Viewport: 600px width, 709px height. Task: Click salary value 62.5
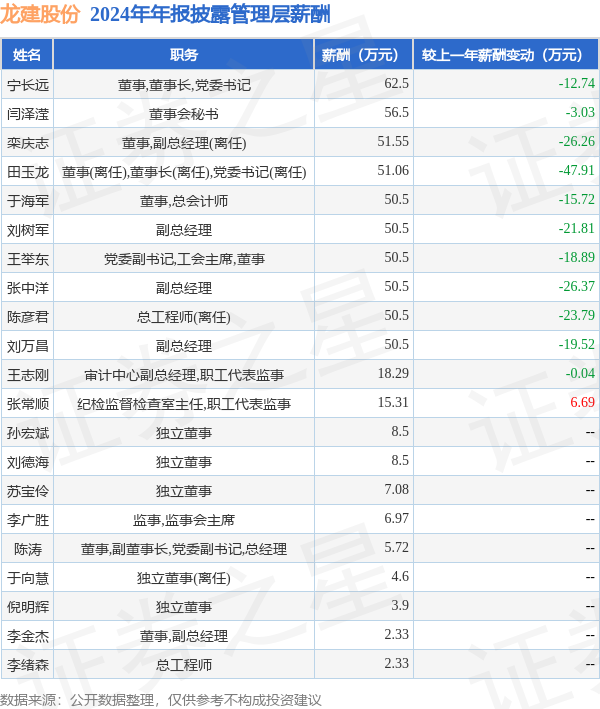[x=396, y=84]
